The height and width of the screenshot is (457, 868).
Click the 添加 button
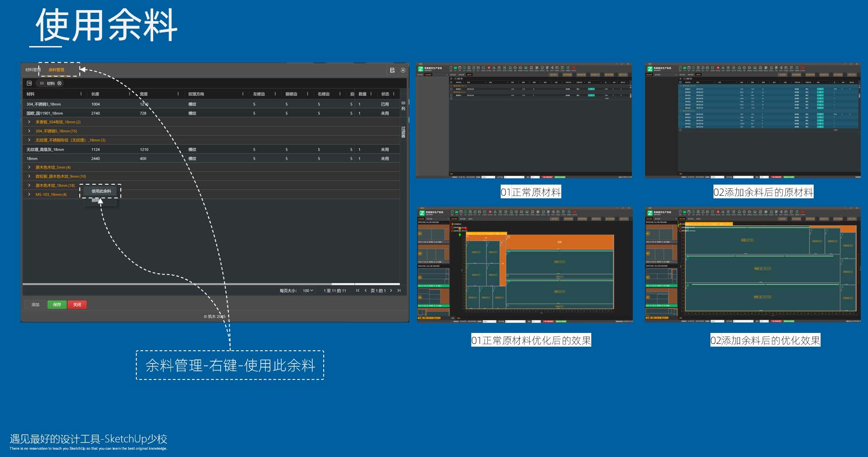tap(36, 305)
